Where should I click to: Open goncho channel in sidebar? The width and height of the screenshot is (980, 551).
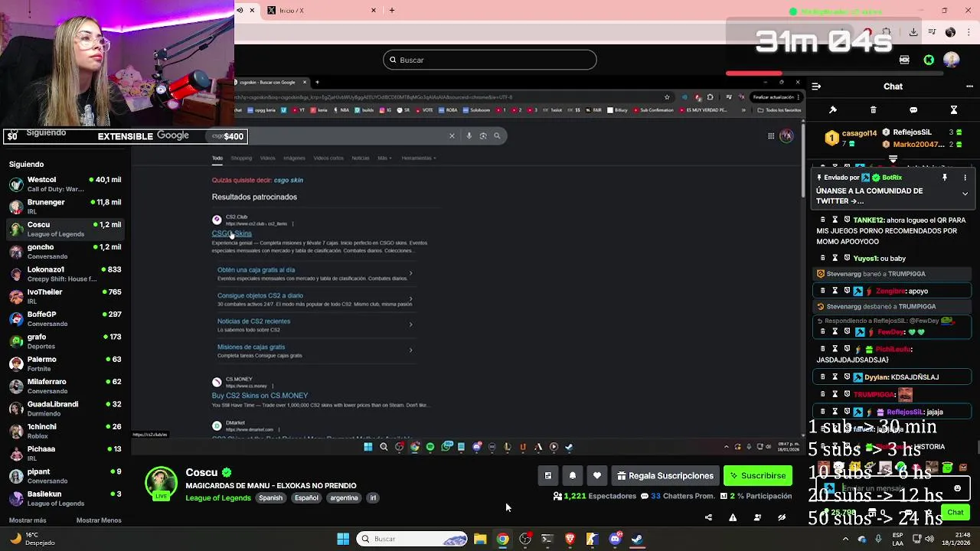tap(65, 251)
